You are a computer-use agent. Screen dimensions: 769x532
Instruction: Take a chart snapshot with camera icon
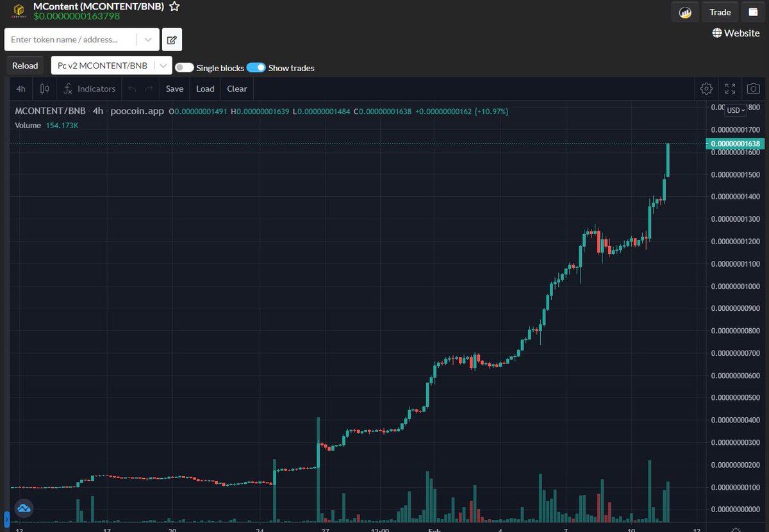coord(753,88)
